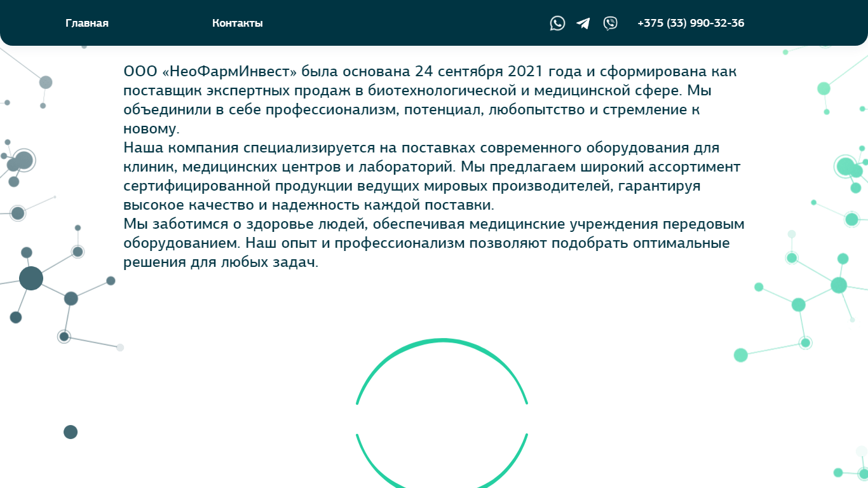Click the line 'высокое качество и надежность каждой поставки.'

(309, 205)
